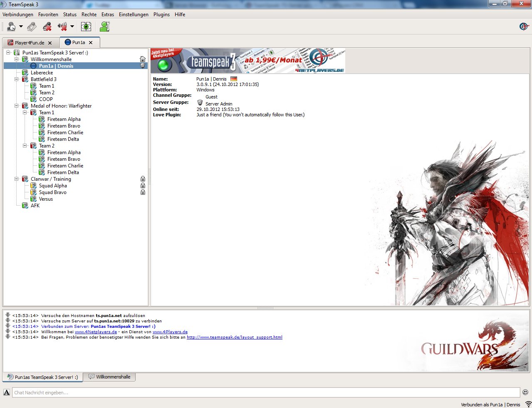Click the lock icon on Squad Bravo row
Viewport: 532px width, 408px height.
click(x=143, y=192)
